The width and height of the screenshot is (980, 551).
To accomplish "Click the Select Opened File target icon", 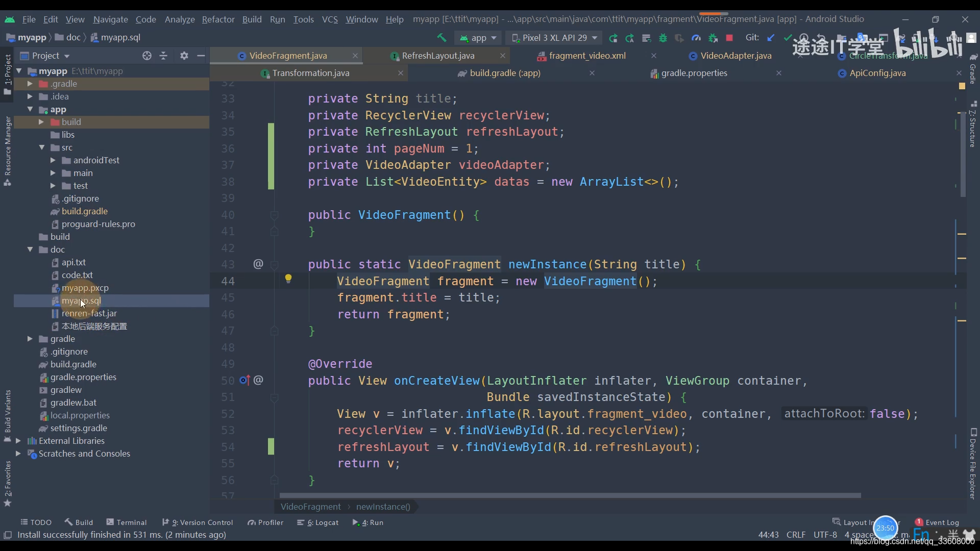I will (147, 56).
